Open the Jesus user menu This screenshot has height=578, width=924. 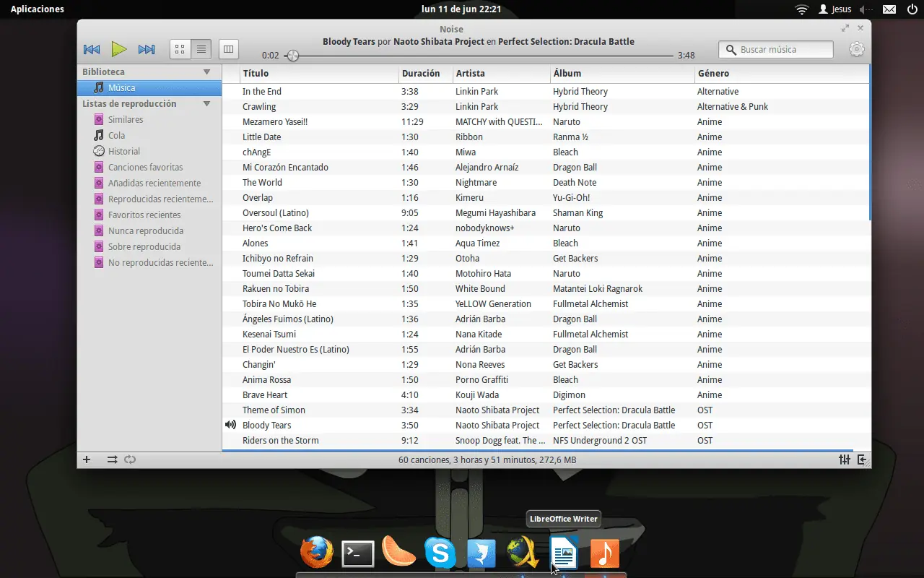(835, 9)
